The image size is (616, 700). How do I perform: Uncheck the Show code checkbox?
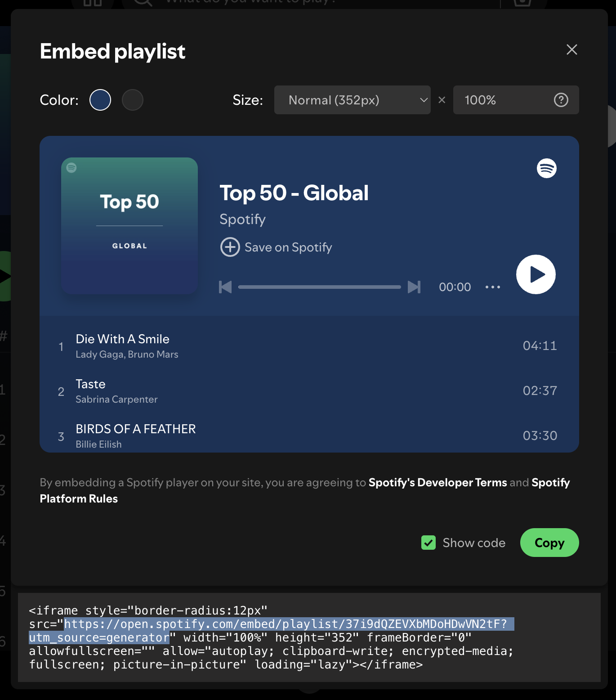click(x=429, y=543)
